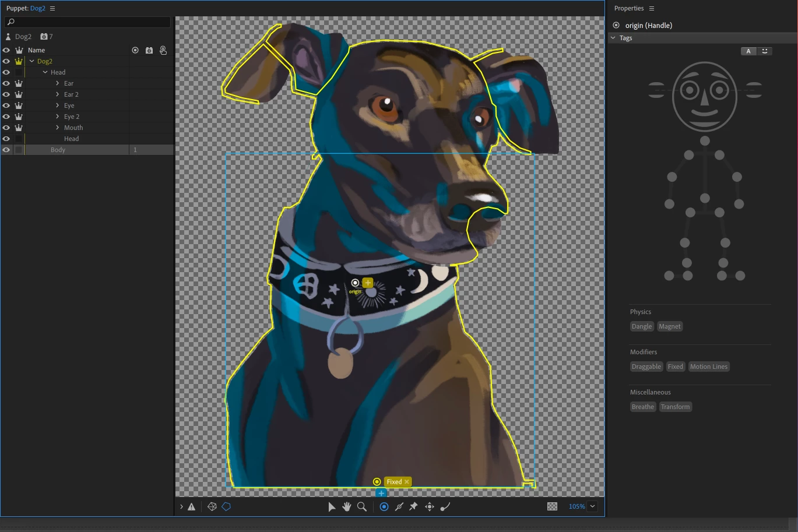Hide the Body layer
798x532 pixels.
(6, 150)
